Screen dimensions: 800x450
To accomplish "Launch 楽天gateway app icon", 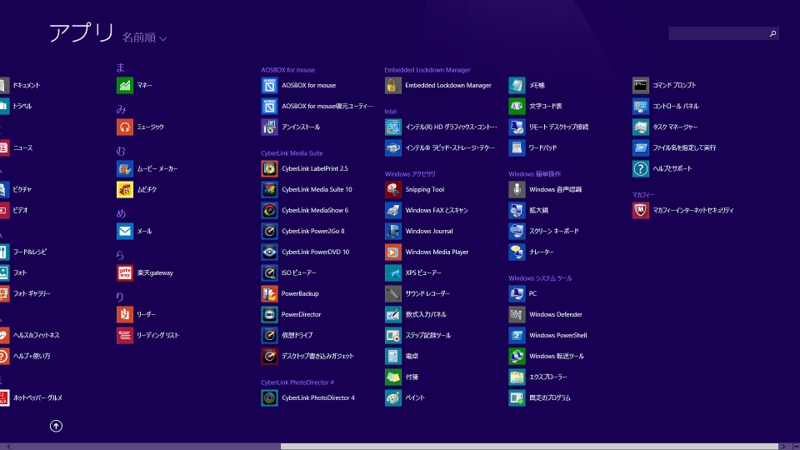I will (x=124, y=273).
